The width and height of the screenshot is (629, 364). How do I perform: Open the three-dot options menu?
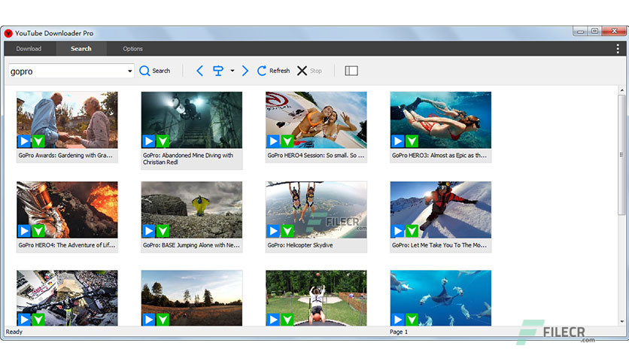click(618, 49)
